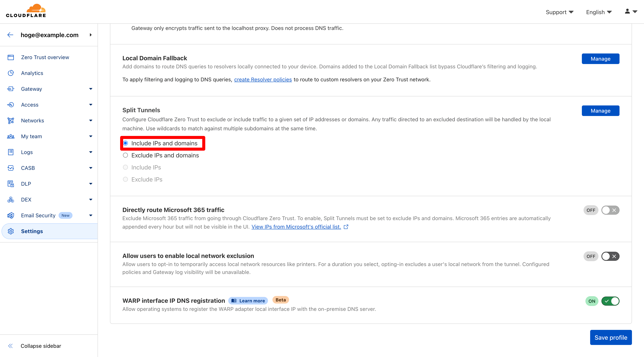This screenshot has width=644, height=357.
Task: Open the create Resolver policies link
Action: coord(263,79)
